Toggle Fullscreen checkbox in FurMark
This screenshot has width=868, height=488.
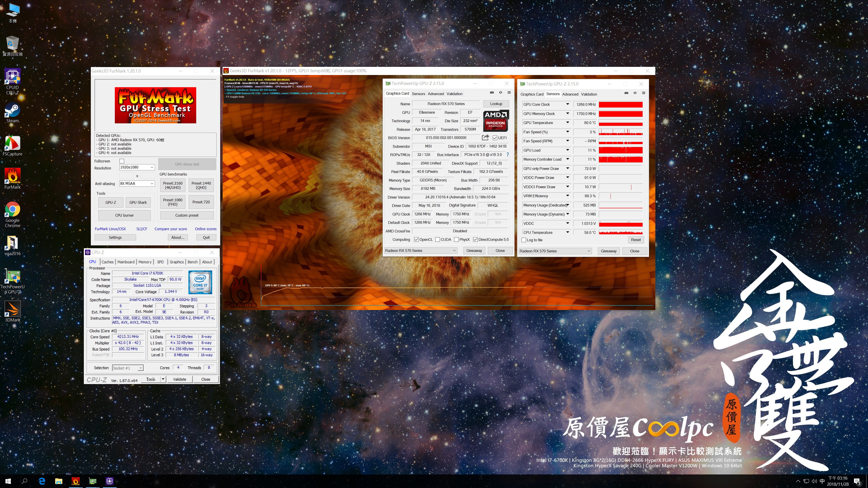coord(122,161)
